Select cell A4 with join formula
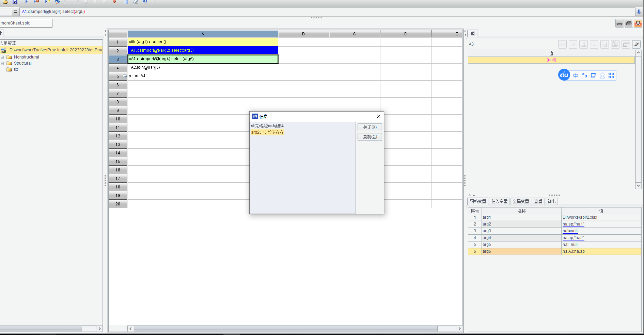 tap(203, 67)
